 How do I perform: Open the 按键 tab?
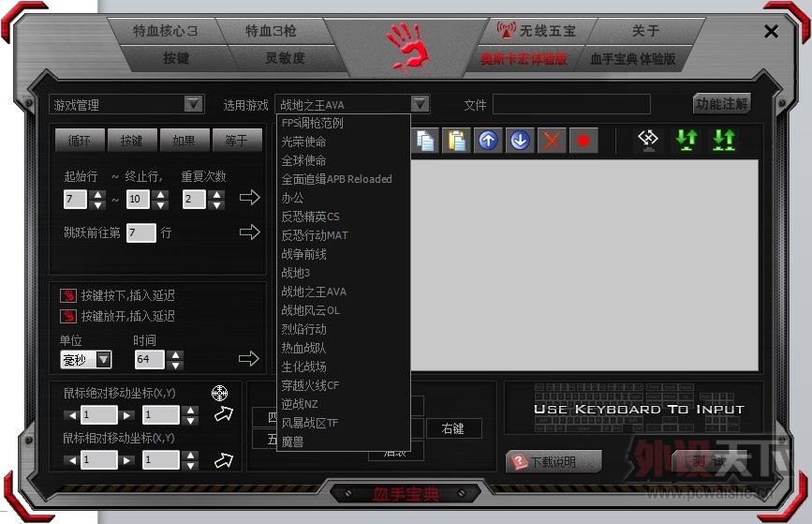coord(176,58)
